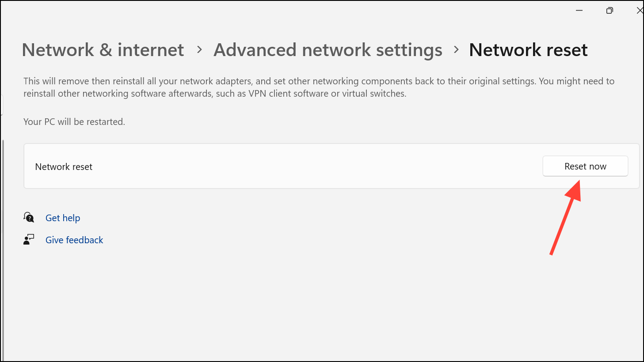Click the Give feedback person icon
644x362 pixels.
coord(28,239)
